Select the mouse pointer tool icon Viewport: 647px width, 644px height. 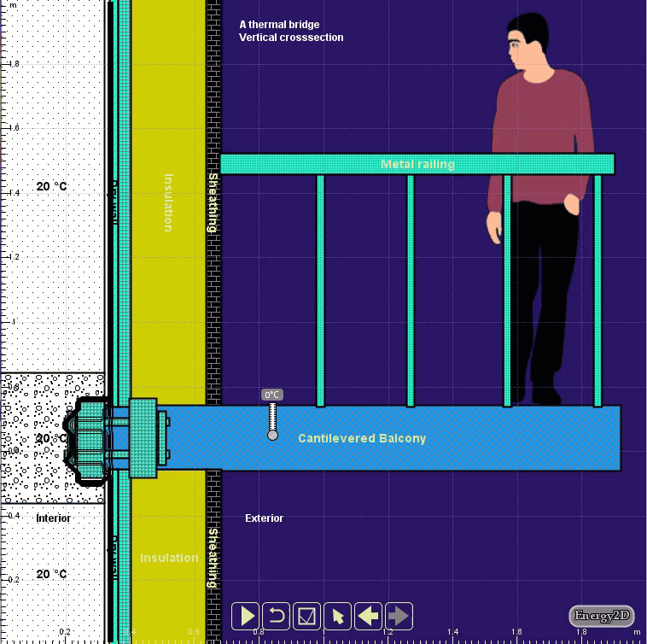tap(338, 616)
